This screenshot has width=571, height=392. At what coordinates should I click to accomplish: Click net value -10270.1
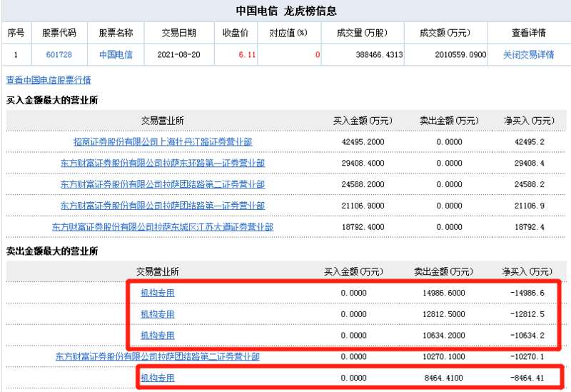[x=527, y=356]
